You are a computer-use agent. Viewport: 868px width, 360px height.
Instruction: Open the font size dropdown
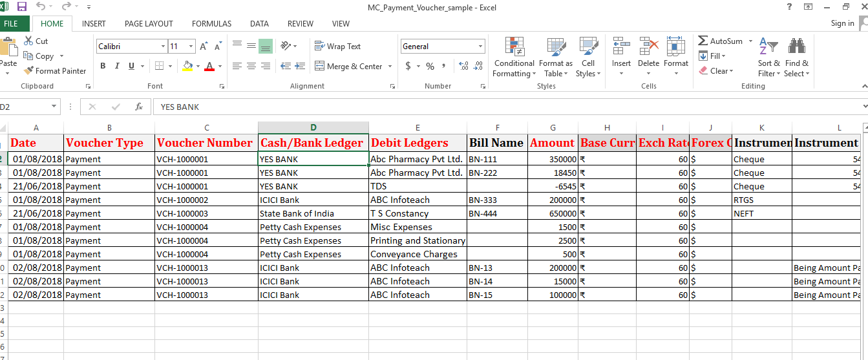(x=191, y=47)
